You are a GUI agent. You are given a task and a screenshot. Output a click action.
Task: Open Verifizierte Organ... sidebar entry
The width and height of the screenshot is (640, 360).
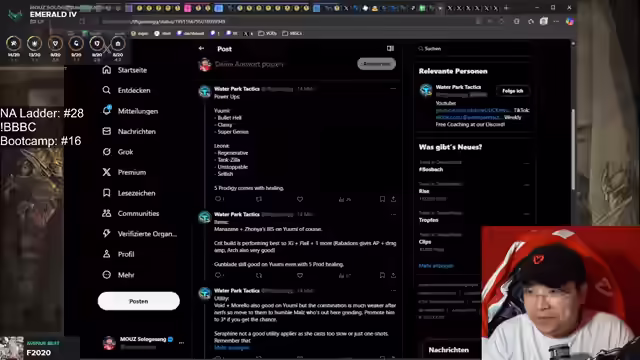coord(139,234)
